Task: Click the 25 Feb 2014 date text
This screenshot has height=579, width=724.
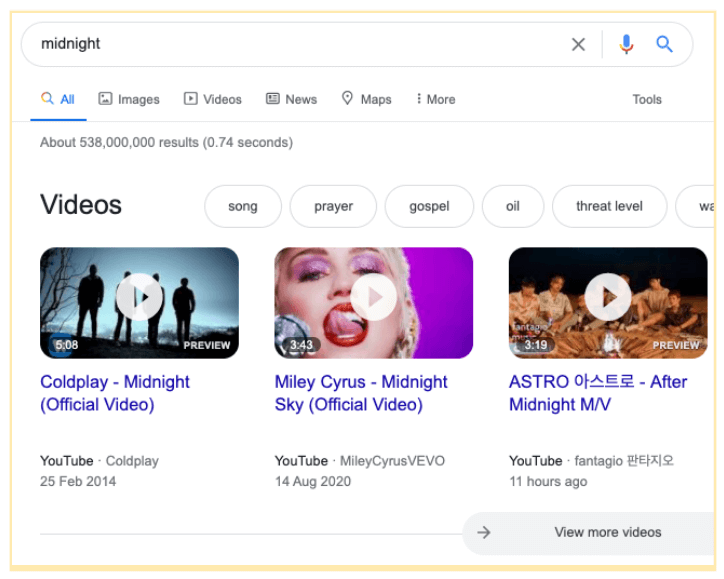Action: point(78,482)
